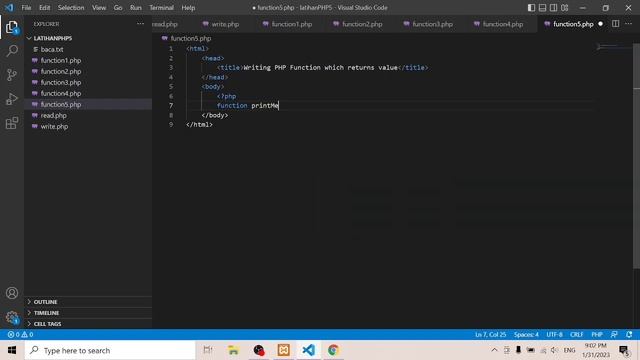Open baca.txt in the Explorer
Image resolution: width=640 pixels, height=360 pixels.
52,49
